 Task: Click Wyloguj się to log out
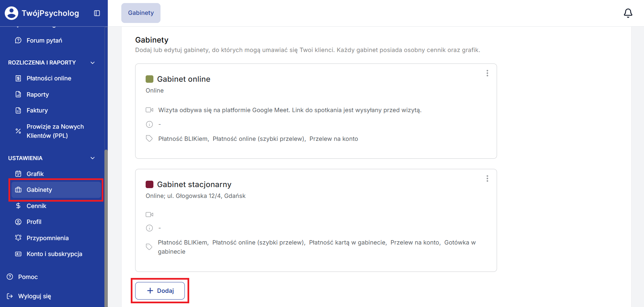point(34,296)
